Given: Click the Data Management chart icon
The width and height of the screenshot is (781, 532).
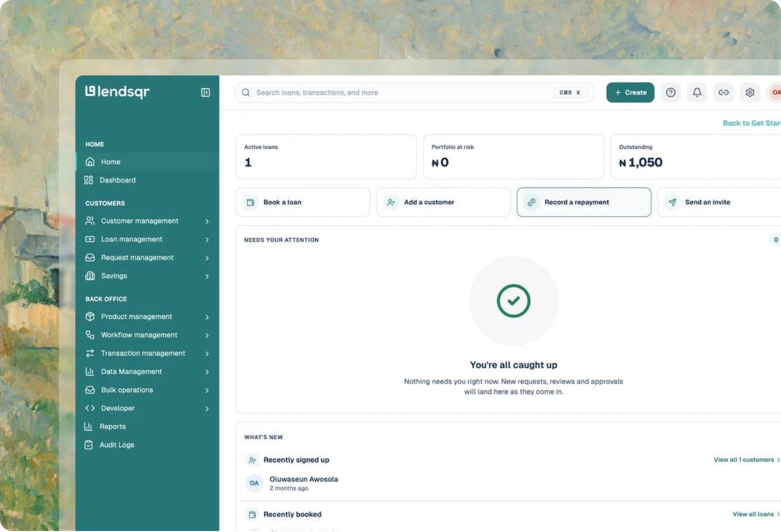Looking at the screenshot, I should [90, 371].
